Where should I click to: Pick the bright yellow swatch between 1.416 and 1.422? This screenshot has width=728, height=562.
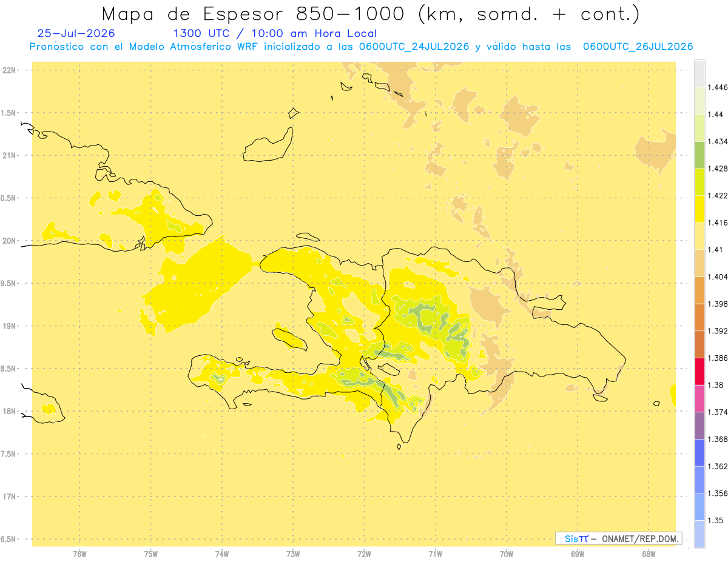(x=699, y=209)
